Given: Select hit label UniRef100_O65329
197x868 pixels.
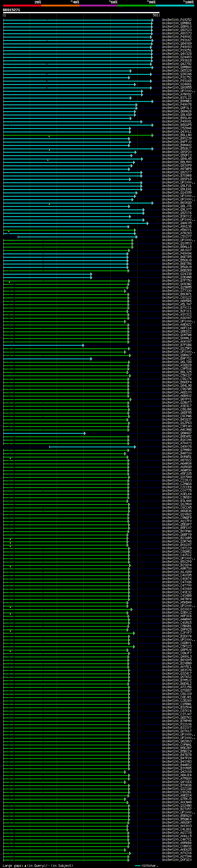Looking at the screenshot, I should 177,71.
